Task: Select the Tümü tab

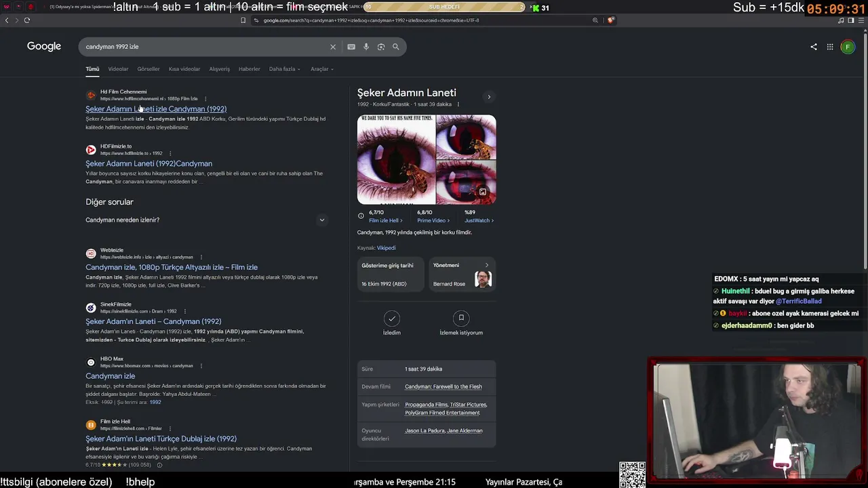Action: 92,69
